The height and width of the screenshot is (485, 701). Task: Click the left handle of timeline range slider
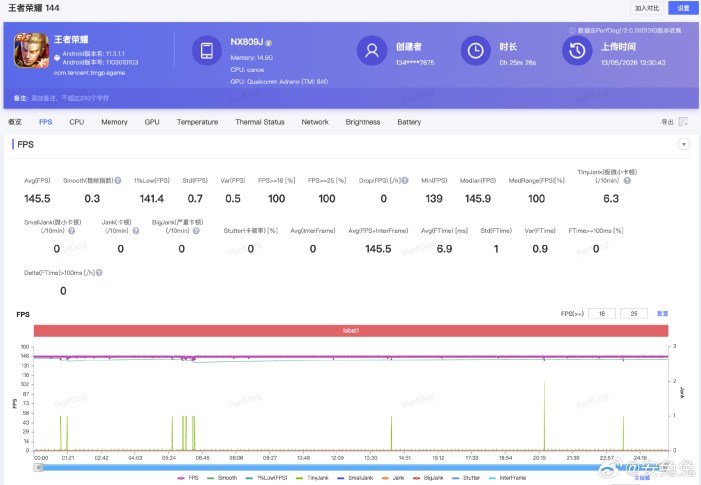38,467
